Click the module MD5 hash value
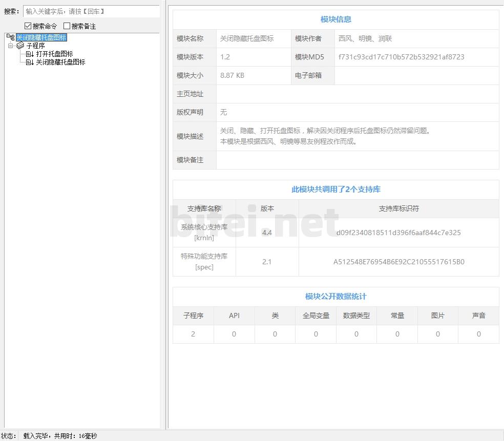The width and height of the screenshot is (504, 441). pos(401,57)
